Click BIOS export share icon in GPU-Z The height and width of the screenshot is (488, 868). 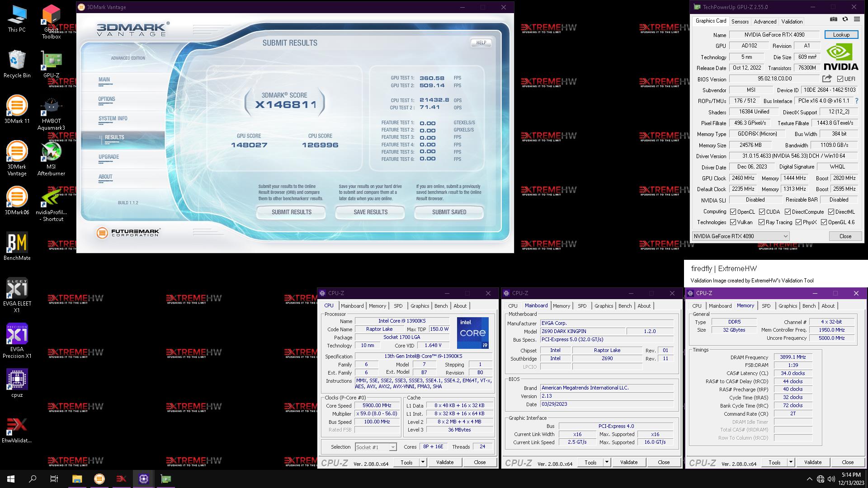point(827,79)
